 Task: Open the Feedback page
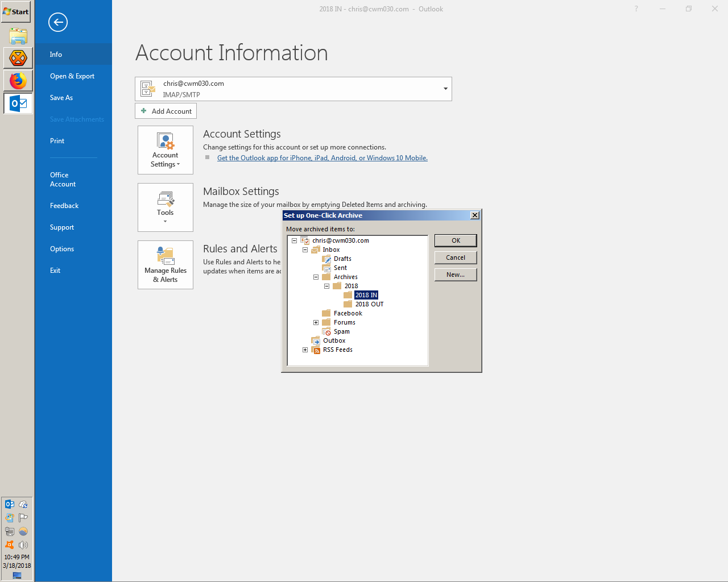pyautogui.click(x=73, y=205)
